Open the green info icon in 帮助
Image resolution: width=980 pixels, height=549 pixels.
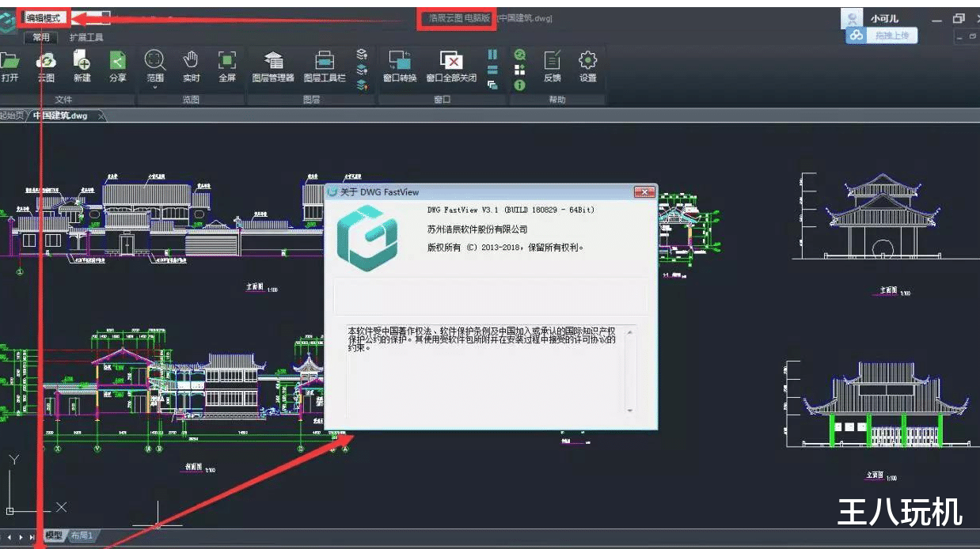(520, 85)
